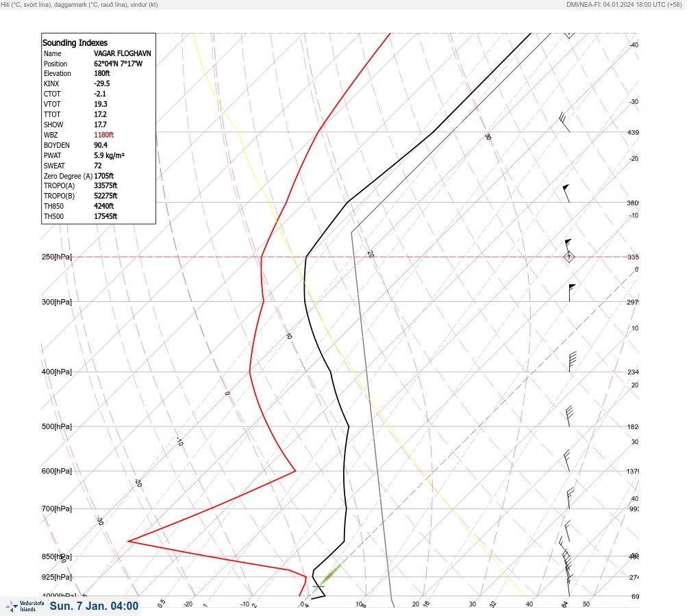Click the green cross LCL marker
This screenshot has height=616, width=687.
tap(318, 586)
